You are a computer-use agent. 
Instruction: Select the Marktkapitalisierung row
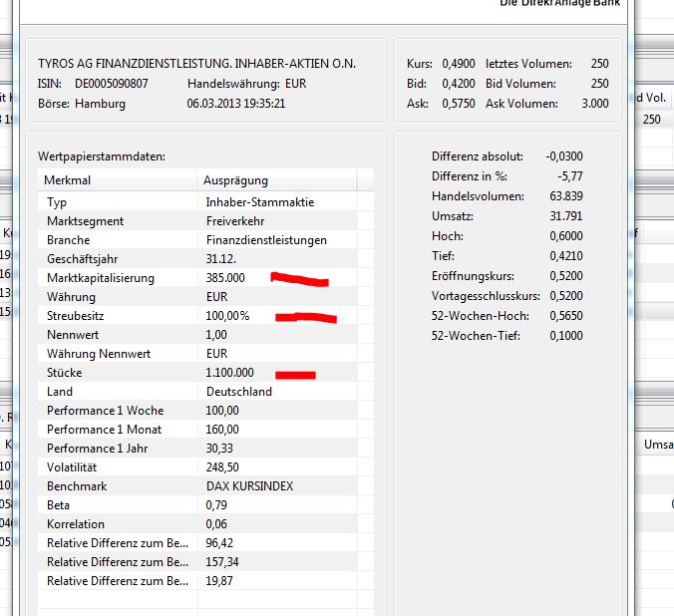pos(100,278)
